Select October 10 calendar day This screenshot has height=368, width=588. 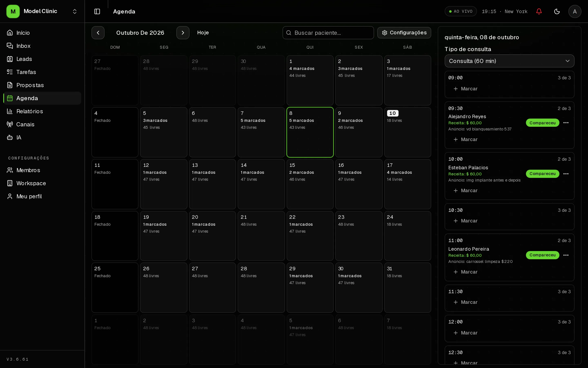coord(408,132)
